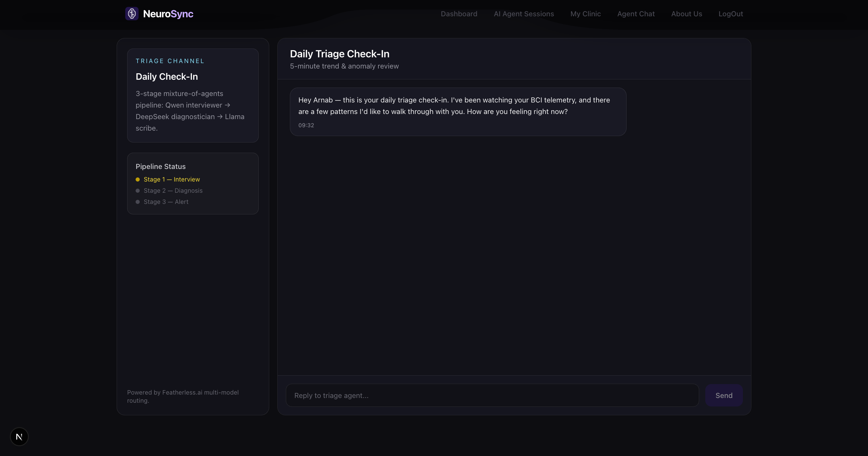The width and height of the screenshot is (868, 456).
Task: Switch to Agent Chat page
Action: coord(636,14)
